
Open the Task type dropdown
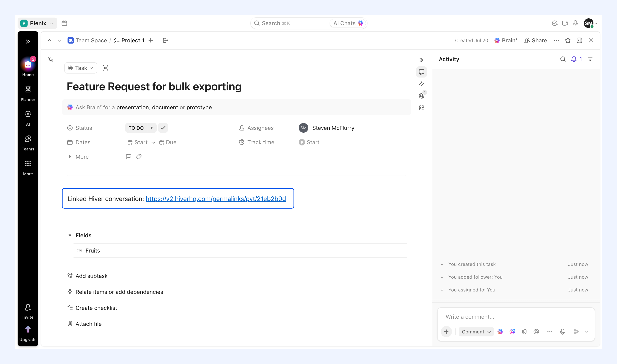(81, 68)
